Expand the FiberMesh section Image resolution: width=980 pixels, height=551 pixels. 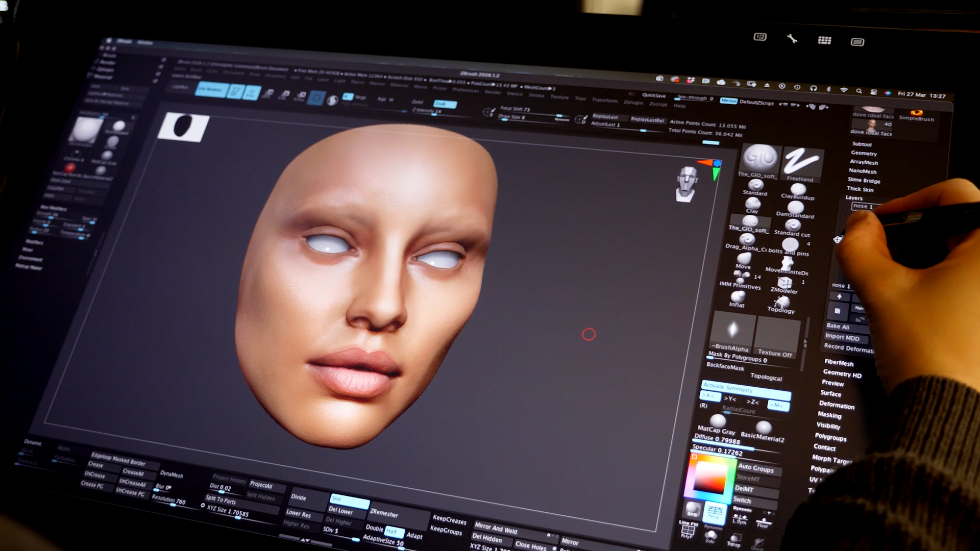[839, 363]
